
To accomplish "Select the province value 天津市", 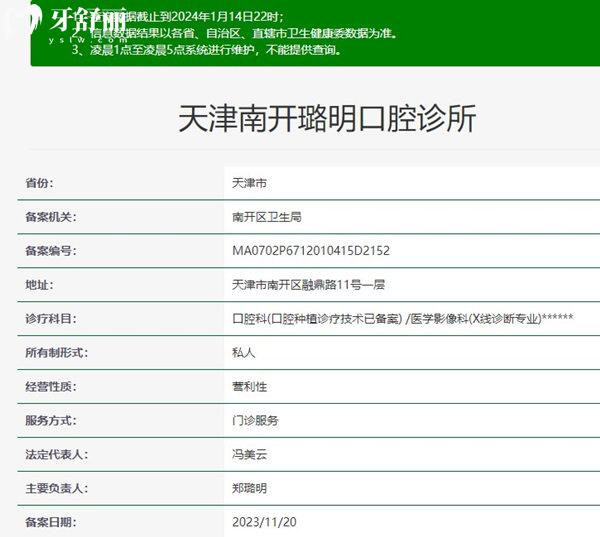I will [x=249, y=183].
